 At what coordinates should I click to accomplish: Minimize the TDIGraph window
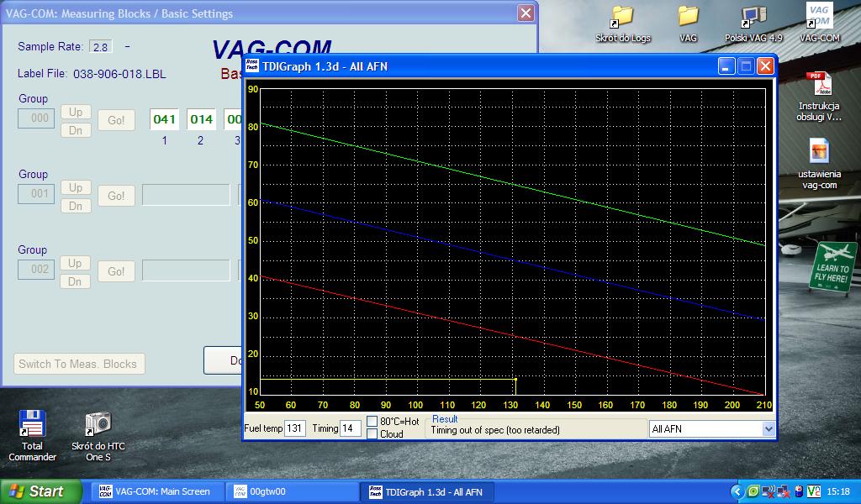726,66
